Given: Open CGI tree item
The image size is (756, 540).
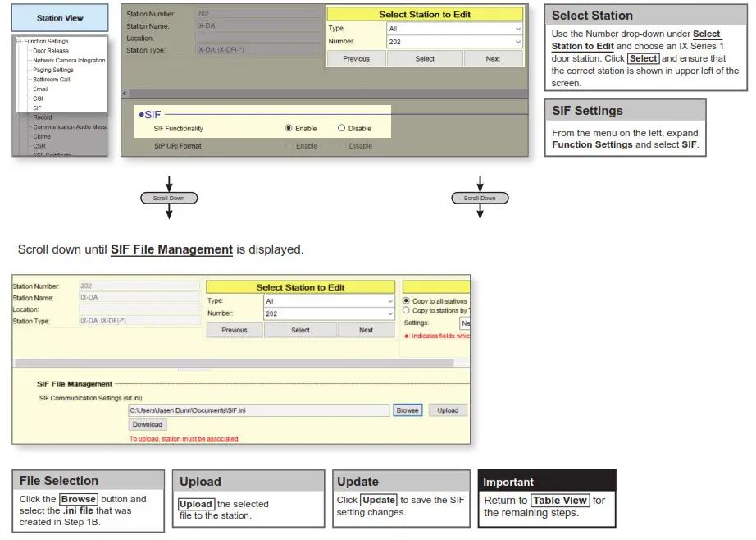Looking at the screenshot, I should [38, 98].
